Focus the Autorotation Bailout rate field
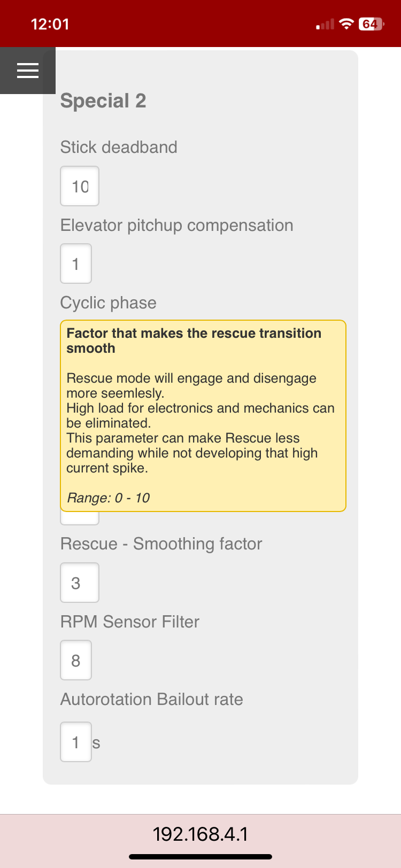Viewport: 401px width, 868px height. (x=76, y=742)
